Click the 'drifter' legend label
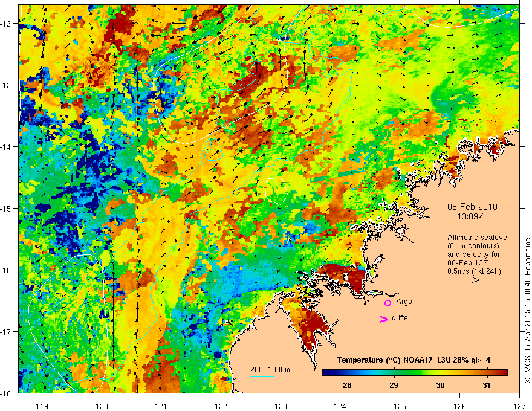Image resolution: width=532 pixels, height=411 pixels. pos(401,318)
